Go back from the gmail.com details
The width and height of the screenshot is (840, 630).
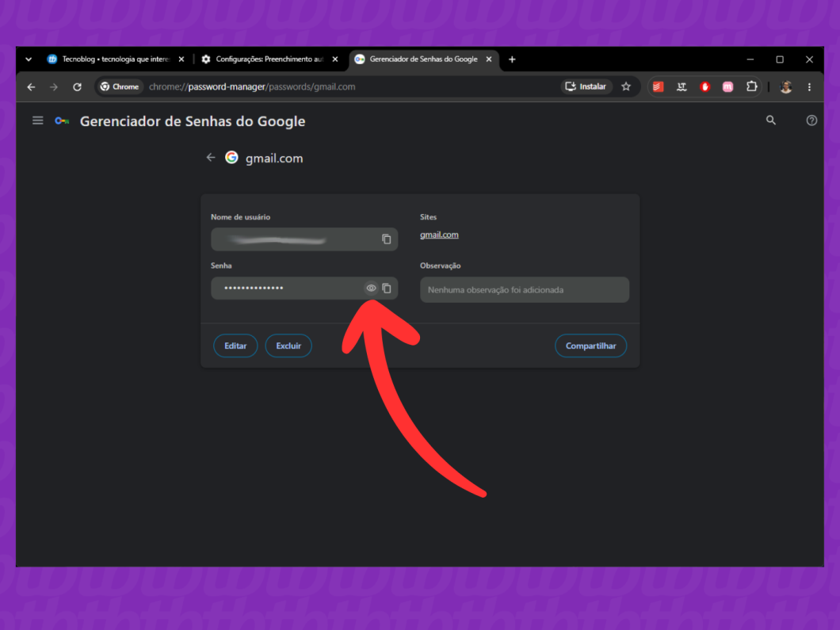point(211,158)
